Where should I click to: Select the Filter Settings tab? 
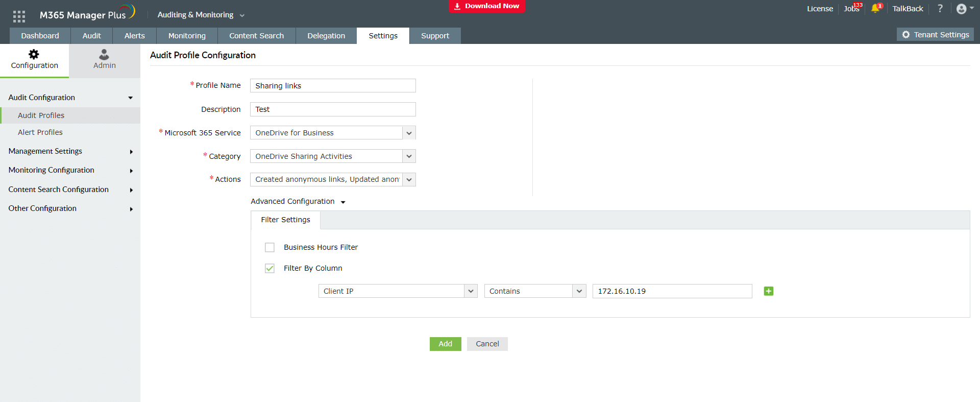[286, 220]
